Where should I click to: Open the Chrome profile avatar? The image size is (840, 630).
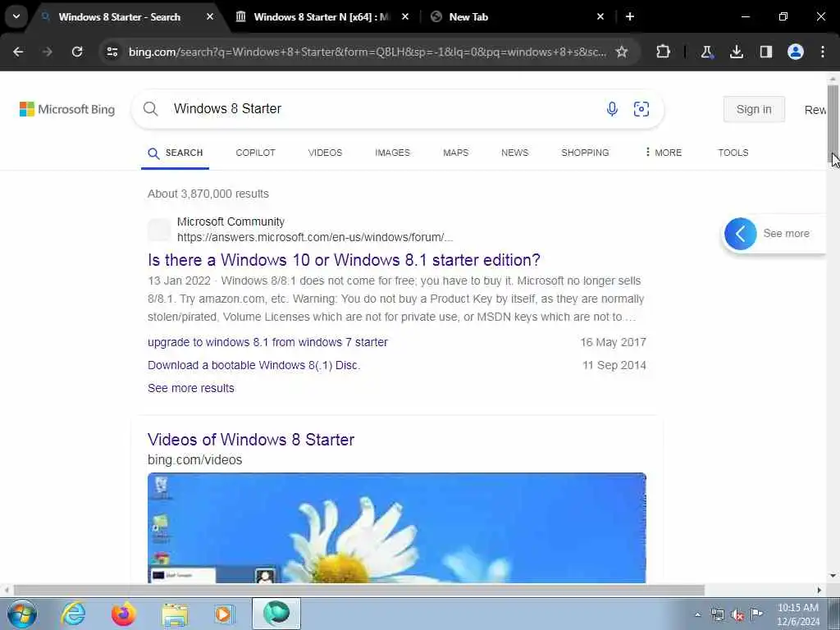pyautogui.click(x=796, y=52)
